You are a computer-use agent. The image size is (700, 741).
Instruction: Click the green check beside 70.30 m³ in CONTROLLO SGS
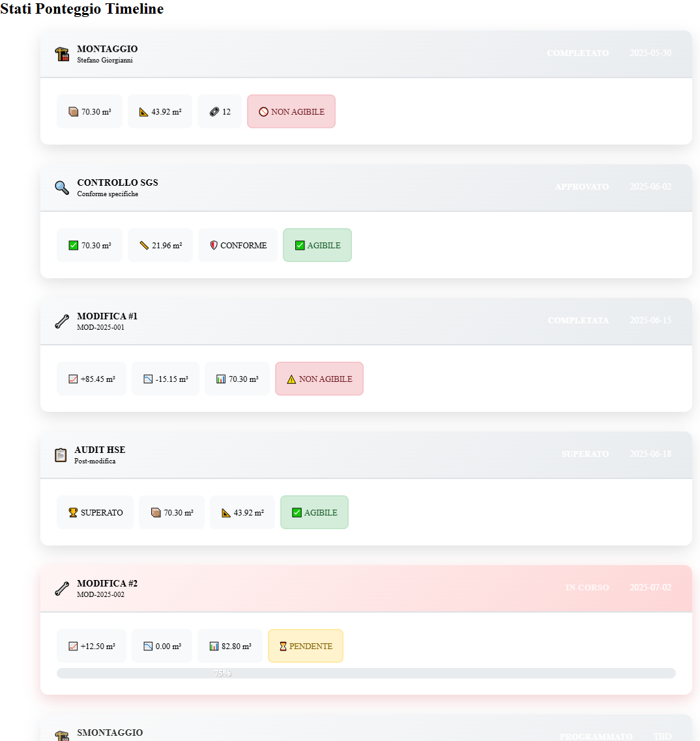tap(74, 246)
